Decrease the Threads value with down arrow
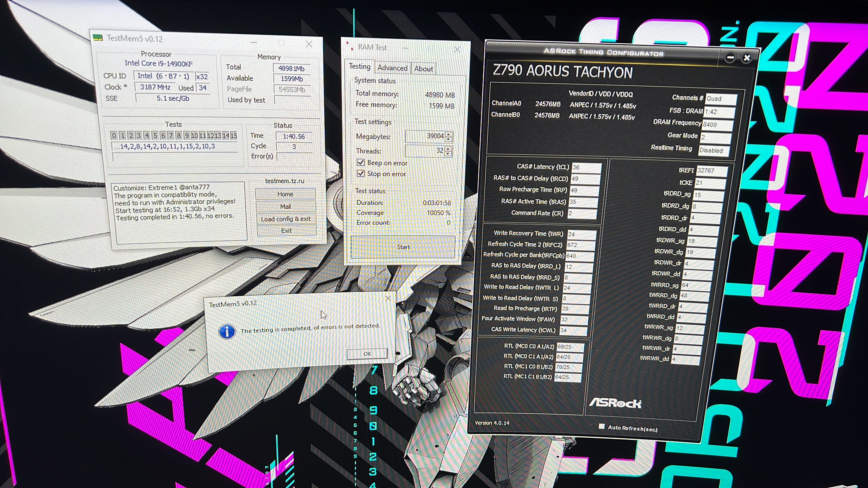The height and width of the screenshot is (488, 868). click(x=448, y=154)
